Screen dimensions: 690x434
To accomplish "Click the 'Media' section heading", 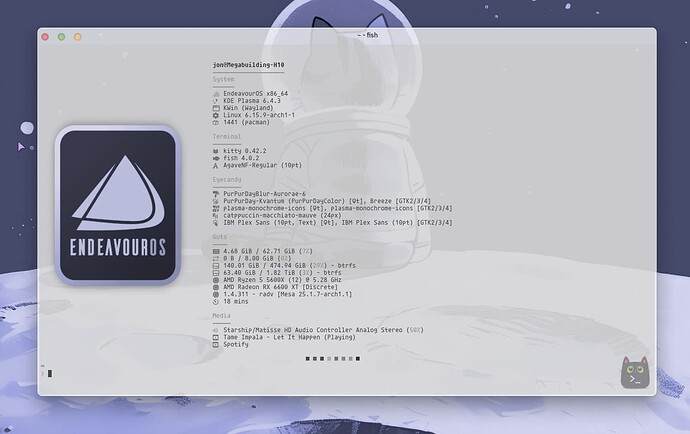I will pos(222,316).
